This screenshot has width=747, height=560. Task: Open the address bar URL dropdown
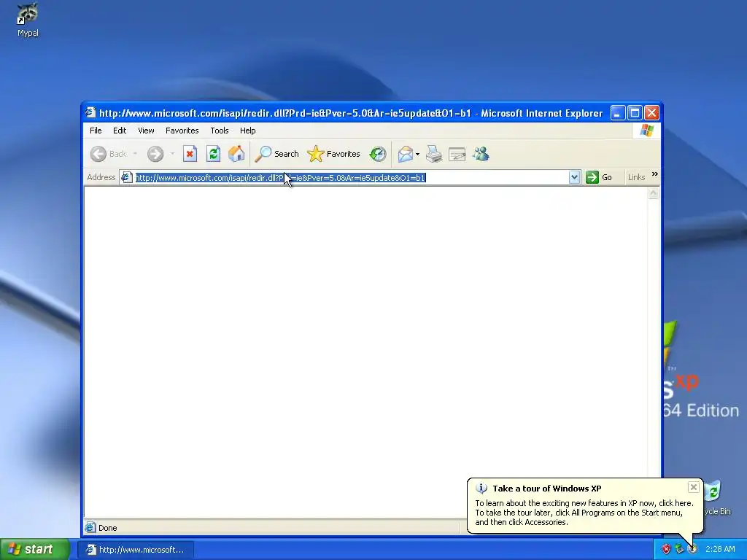(x=574, y=177)
